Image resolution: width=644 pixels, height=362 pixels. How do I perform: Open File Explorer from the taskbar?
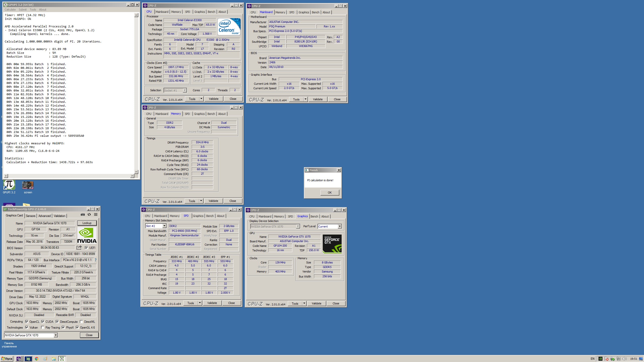(54, 359)
